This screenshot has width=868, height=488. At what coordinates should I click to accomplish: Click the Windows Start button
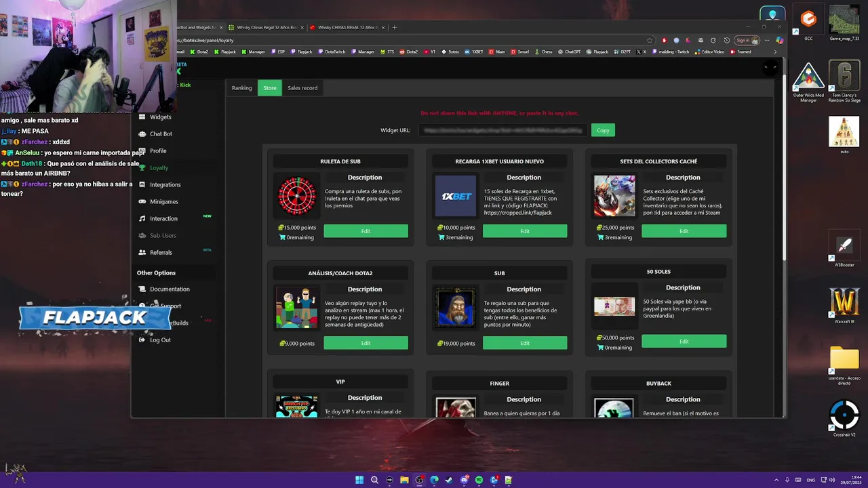[x=359, y=480]
